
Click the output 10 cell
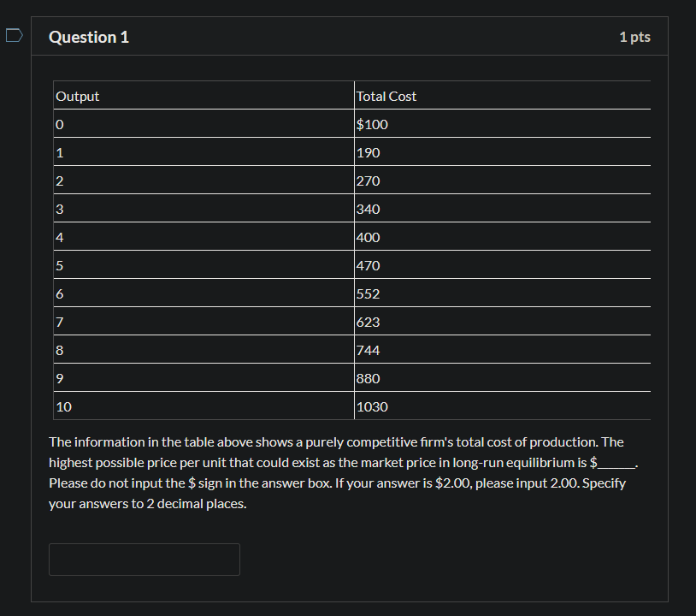(63, 406)
